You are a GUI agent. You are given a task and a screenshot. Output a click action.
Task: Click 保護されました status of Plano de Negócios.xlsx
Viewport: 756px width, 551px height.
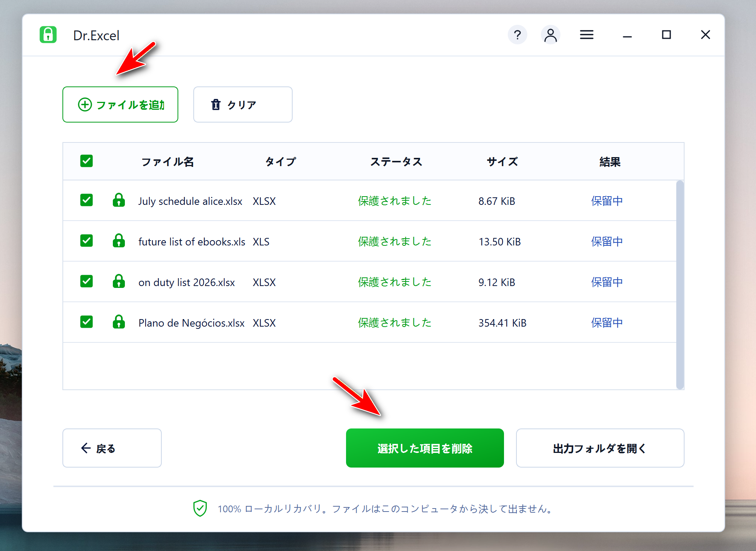(x=395, y=323)
